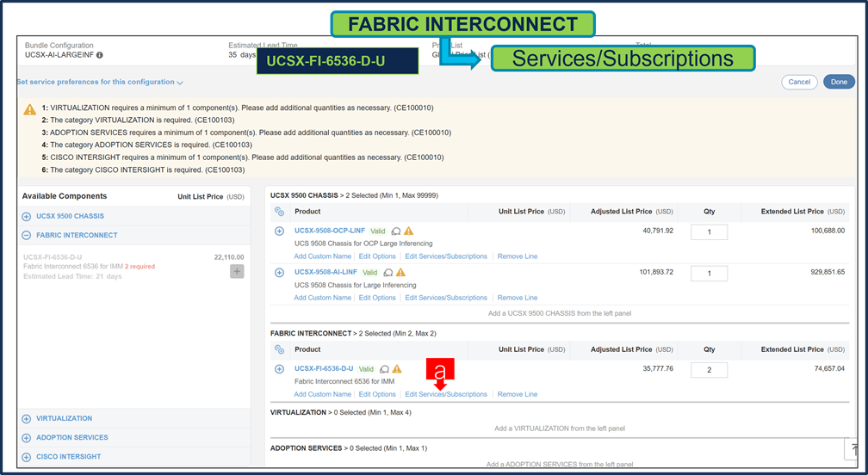Click message 4 about ADOPTION SERVICES required
Viewport: 868px width, 475px height.
click(146, 145)
